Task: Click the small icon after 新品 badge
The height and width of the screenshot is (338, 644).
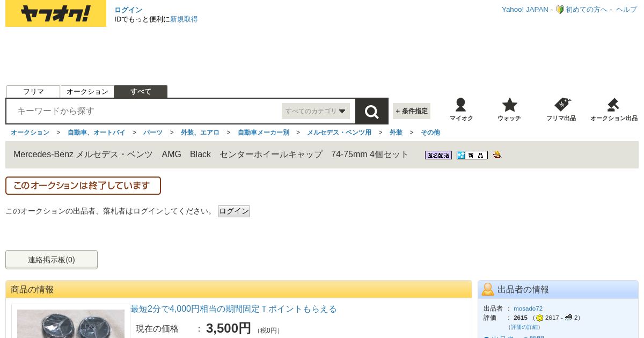Action: pyautogui.click(x=497, y=155)
